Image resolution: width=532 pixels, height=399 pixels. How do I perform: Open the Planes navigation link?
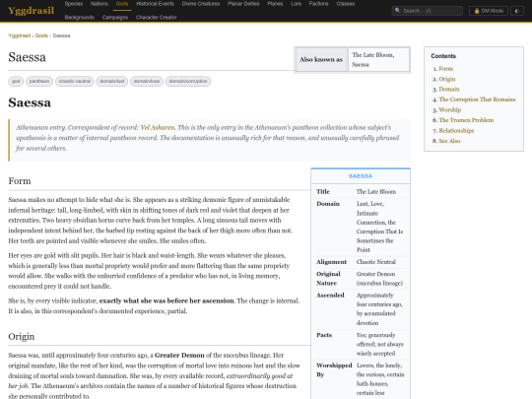point(275,4)
